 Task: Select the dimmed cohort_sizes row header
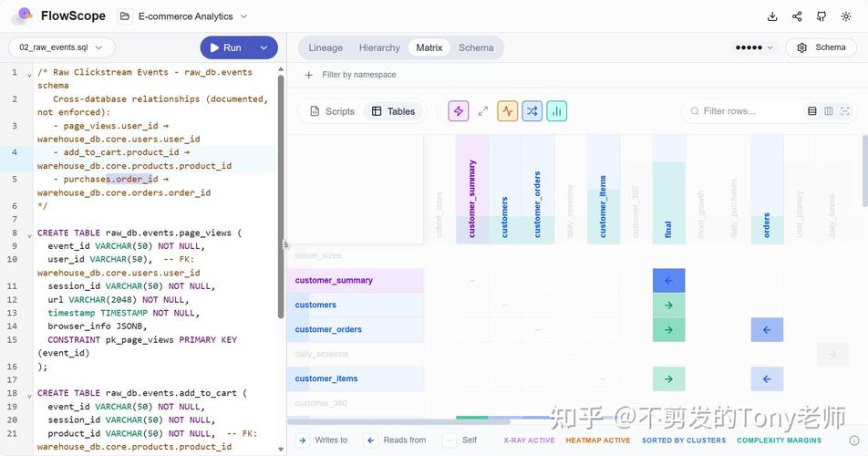click(x=356, y=255)
